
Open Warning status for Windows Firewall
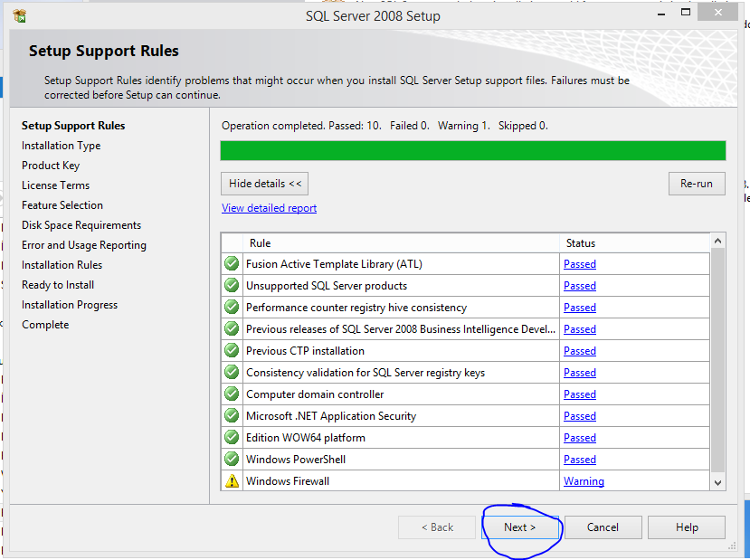click(x=584, y=481)
